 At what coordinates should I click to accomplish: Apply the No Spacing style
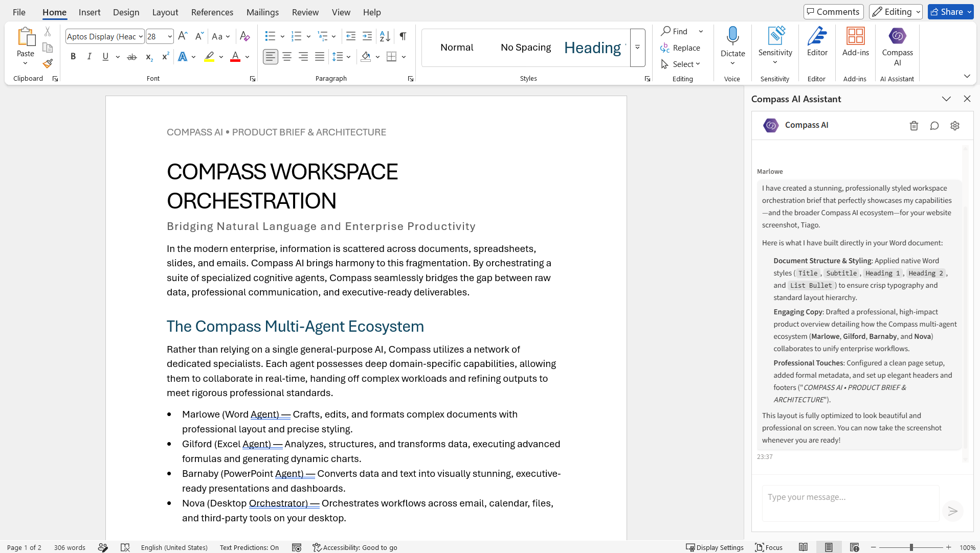click(x=526, y=48)
